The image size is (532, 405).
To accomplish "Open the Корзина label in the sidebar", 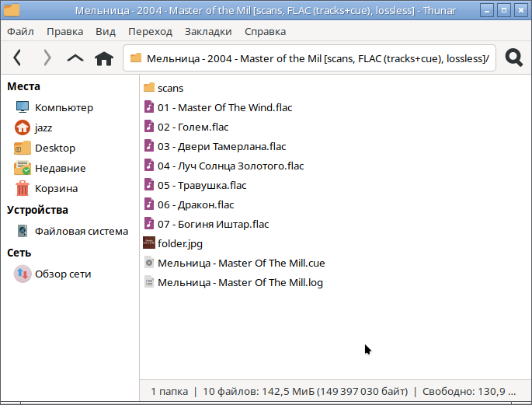I will 57,188.
